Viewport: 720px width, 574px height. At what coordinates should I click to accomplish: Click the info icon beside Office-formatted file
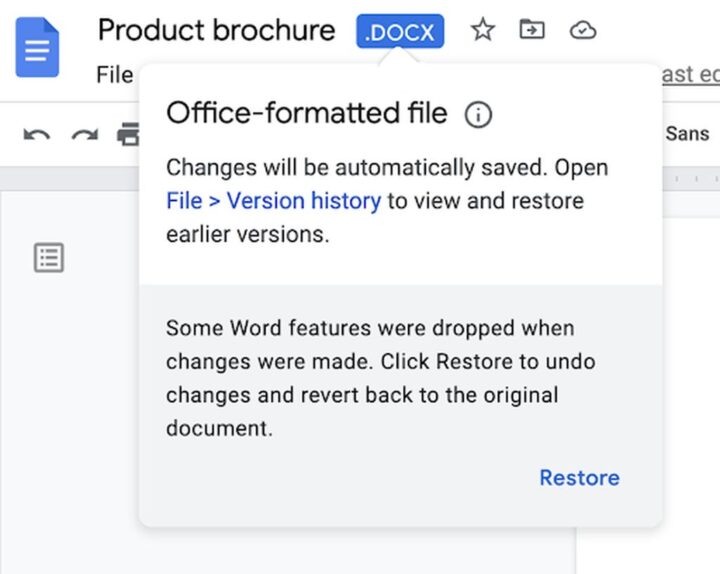coord(478,115)
